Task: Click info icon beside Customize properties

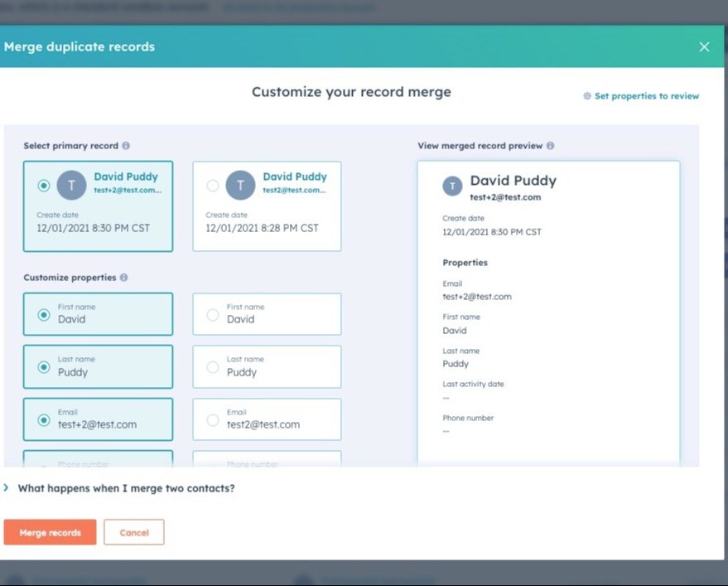Action: (123, 278)
